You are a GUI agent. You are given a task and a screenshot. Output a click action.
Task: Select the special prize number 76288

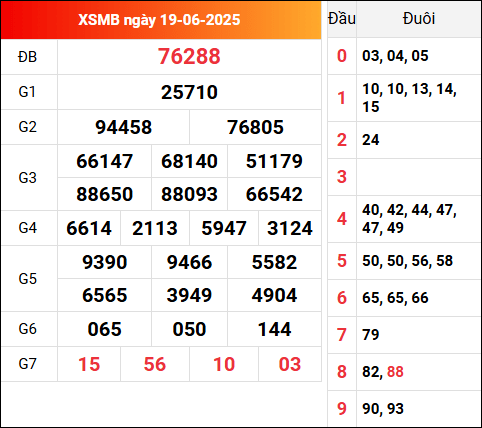[189, 56]
